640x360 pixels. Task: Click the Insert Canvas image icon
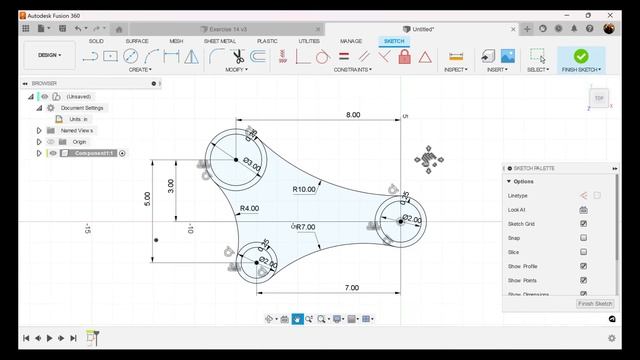[x=508, y=56]
